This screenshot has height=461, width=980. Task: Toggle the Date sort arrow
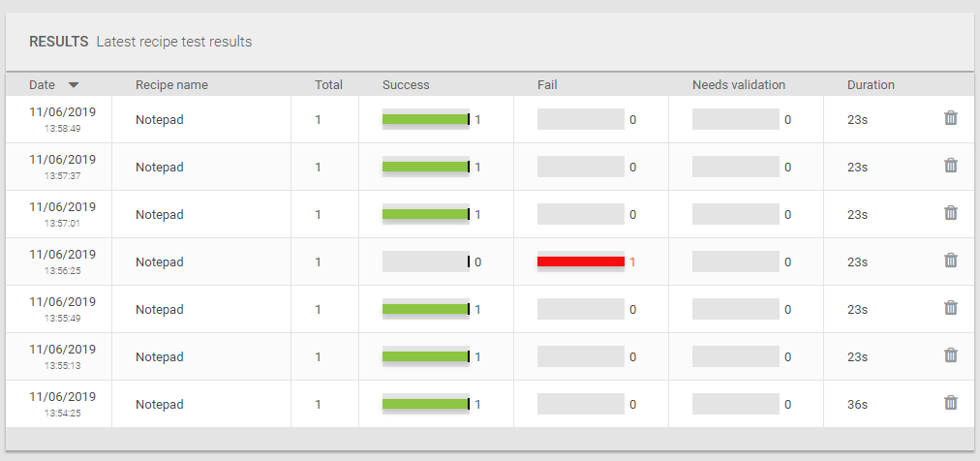(x=74, y=85)
